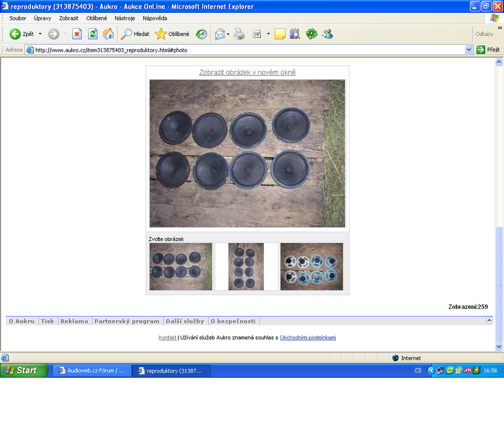This screenshot has height=426, width=504.
Task: Open the Nápověda menu
Action: [155, 18]
